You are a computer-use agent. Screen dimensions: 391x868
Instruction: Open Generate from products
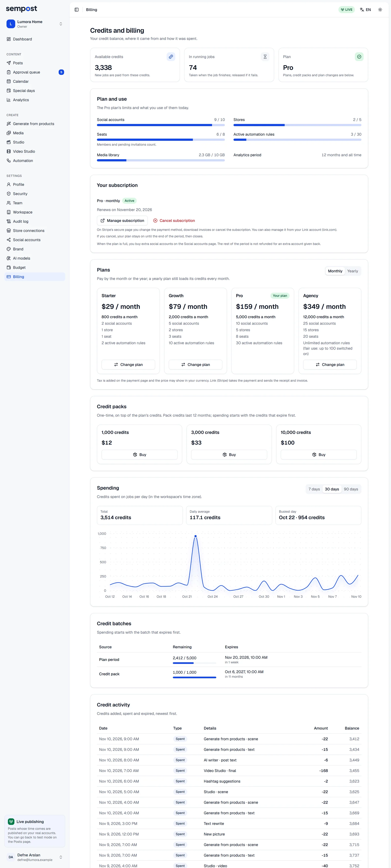pyautogui.click(x=35, y=124)
